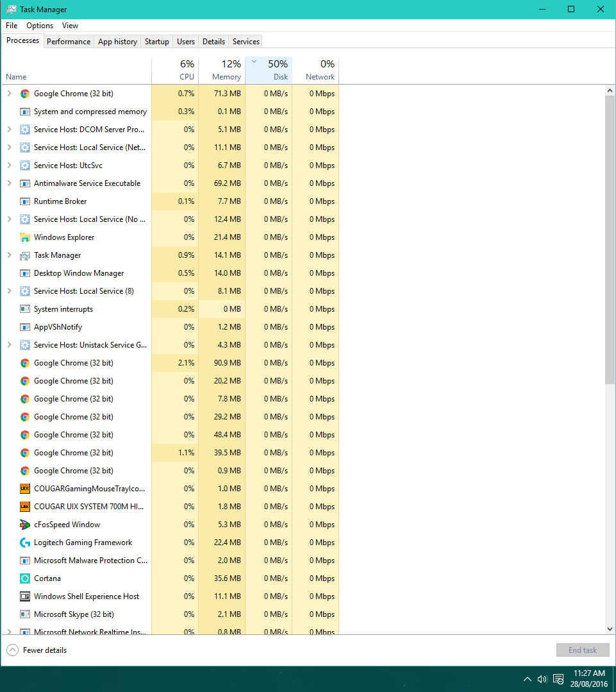Sort by the Name column header
Viewport: 616px width, 692px height.
[x=77, y=70]
